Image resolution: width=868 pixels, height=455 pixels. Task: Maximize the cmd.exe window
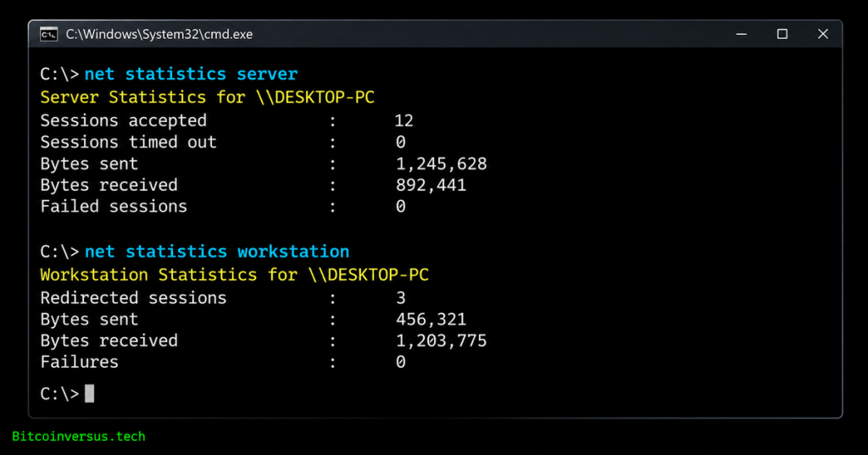tap(782, 35)
